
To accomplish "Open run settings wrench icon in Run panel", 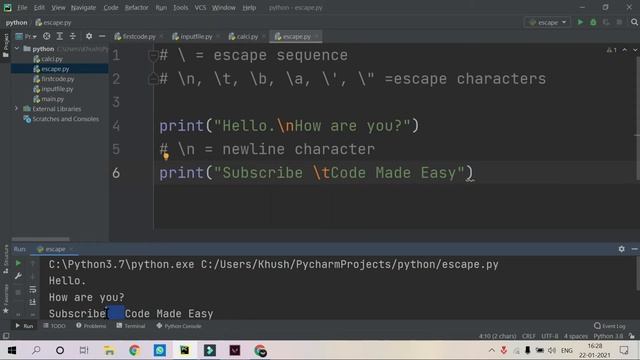I will pos(18,276).
